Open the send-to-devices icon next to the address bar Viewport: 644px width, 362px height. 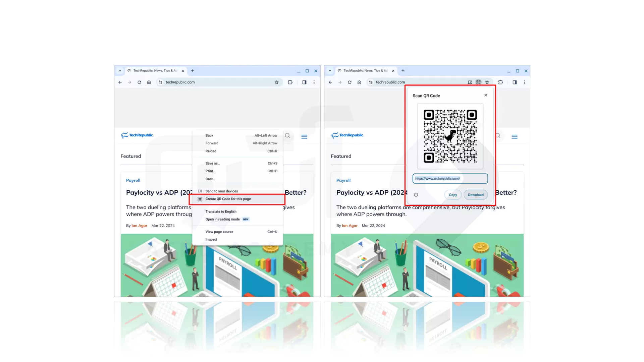point(470,82)
